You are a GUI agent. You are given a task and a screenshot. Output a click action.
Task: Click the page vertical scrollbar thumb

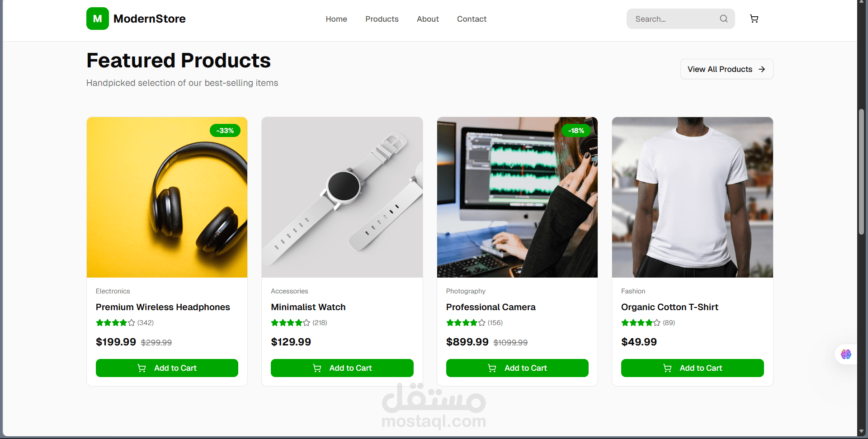pos(862,172)
